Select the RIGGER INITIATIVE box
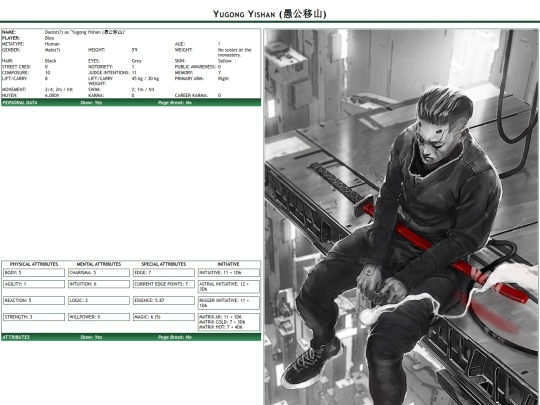The image size is (540, 405). click(x=229, y=303)
